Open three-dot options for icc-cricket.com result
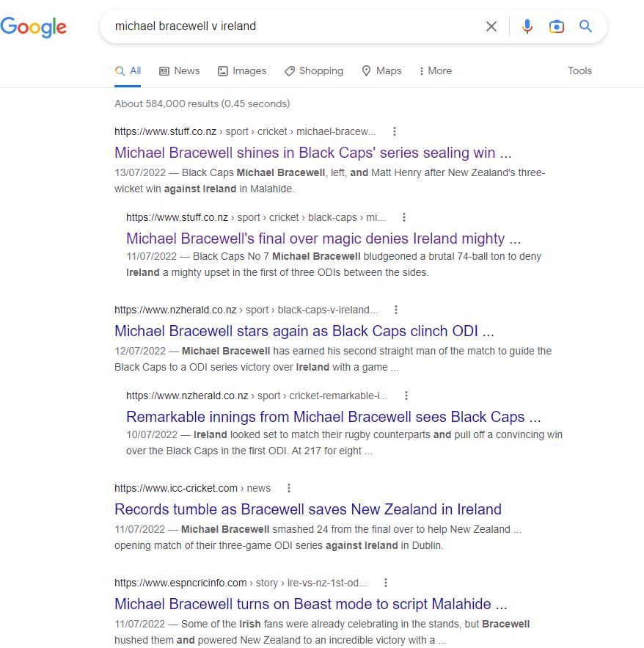 (x=289, y=488)
